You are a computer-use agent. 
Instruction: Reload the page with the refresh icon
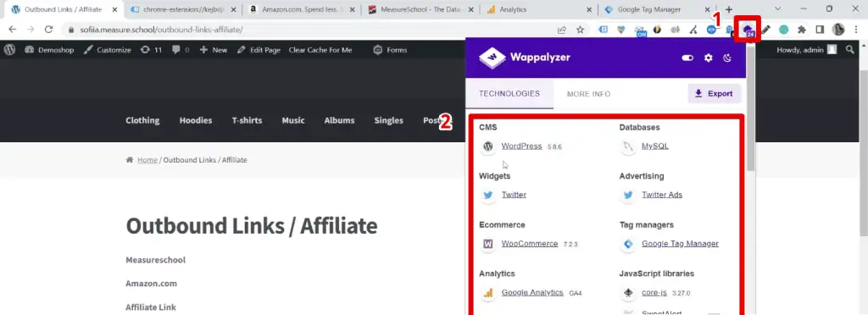(48, 30)
